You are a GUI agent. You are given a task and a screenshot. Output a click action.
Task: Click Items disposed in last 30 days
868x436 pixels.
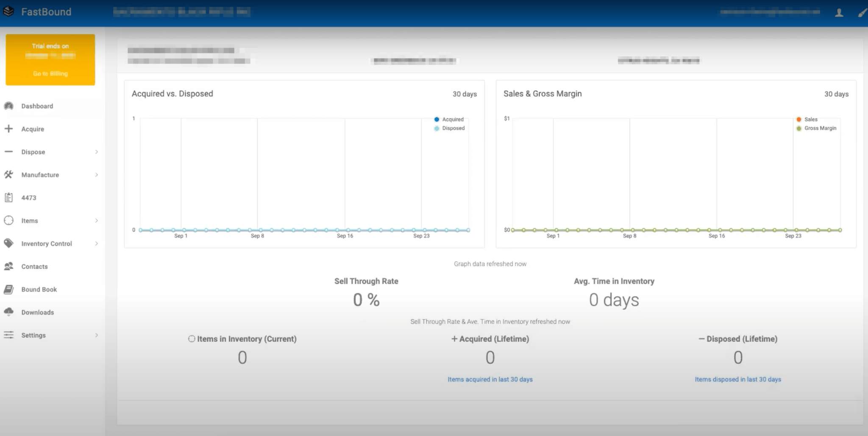coord(738,379)
